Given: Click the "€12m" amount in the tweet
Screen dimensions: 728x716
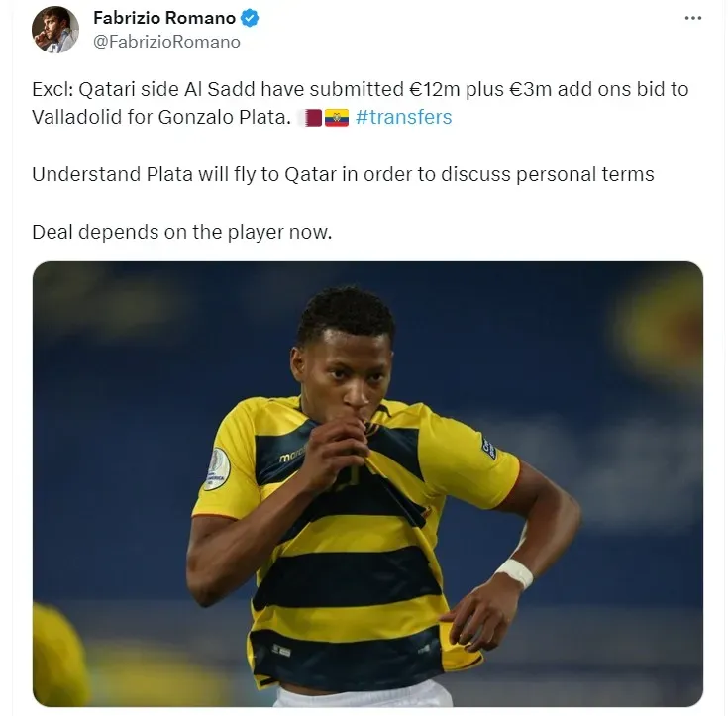Looking at the screenshot, I should (435, 89).
